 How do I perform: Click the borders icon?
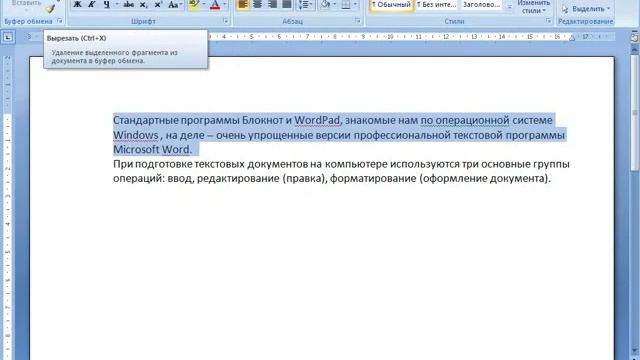pos(346,5)
